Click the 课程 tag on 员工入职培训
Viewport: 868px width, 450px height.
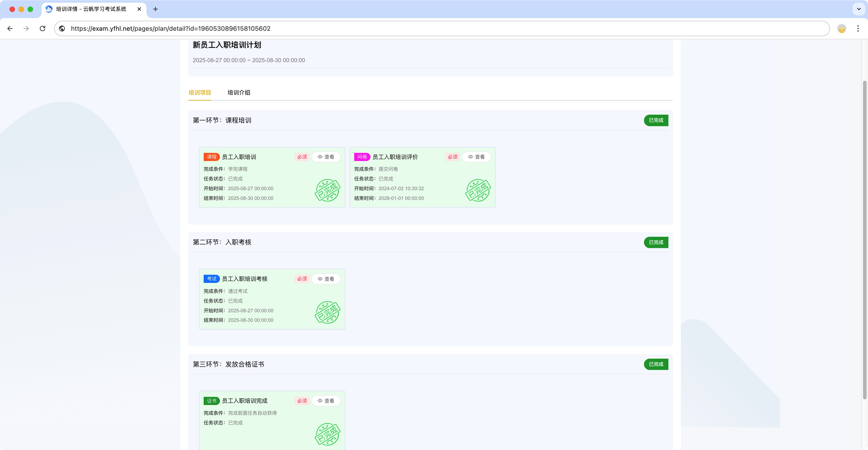click(212, 157)
